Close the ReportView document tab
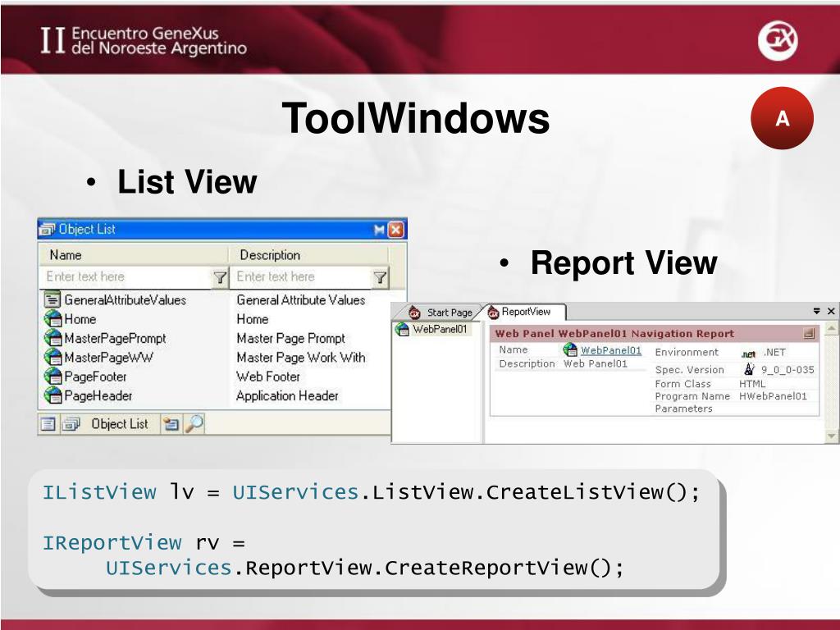This screenshot has height=630, width=840. (831, 311)
